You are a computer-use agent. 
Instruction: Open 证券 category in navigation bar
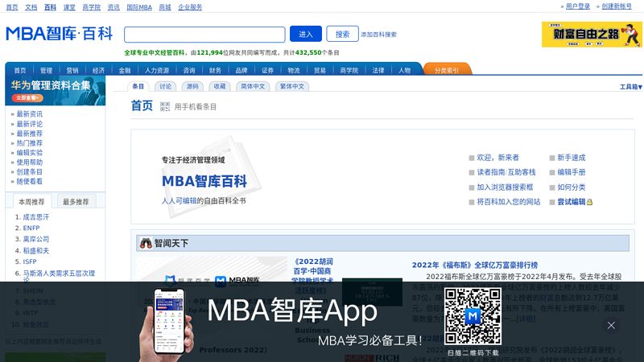267,71
